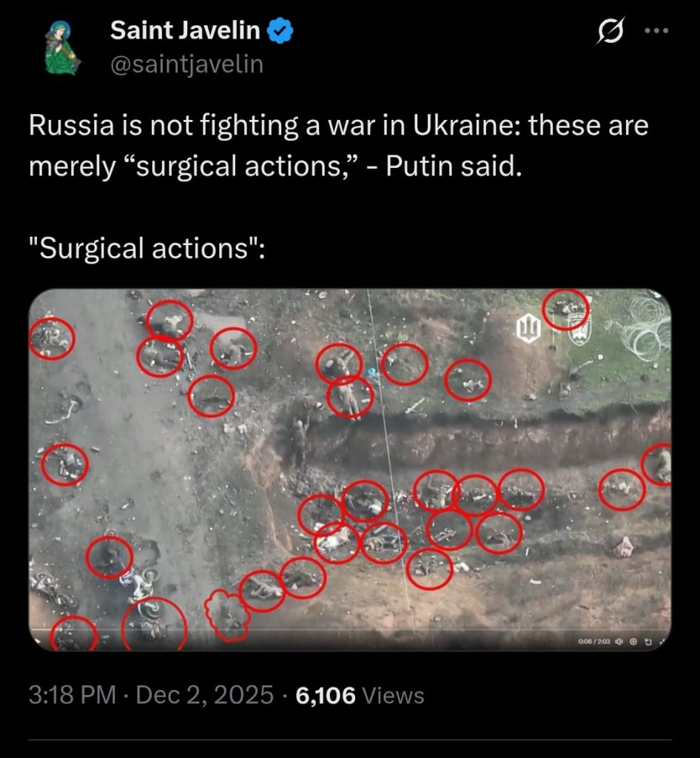Open the @saintjavelin handle link
700x758 pixels.
pos(187,64)
